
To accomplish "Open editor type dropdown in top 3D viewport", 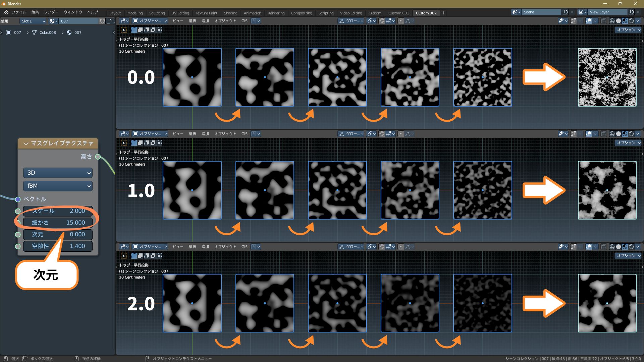I will [124, 21].
